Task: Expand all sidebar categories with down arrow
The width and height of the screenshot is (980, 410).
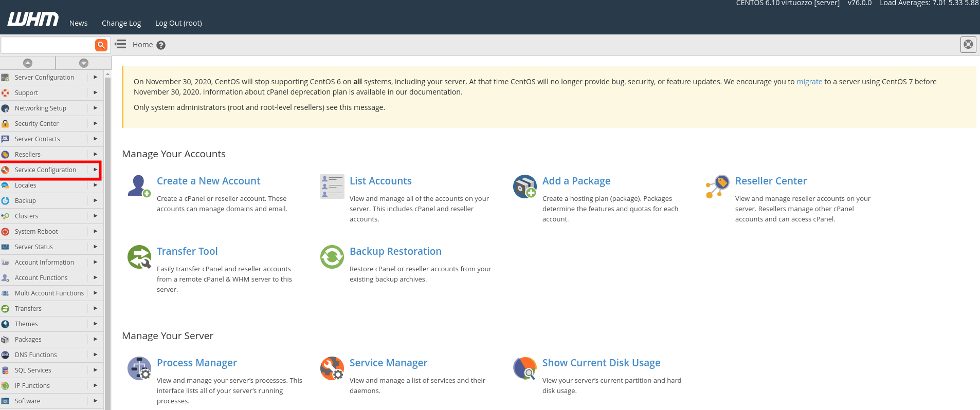Action: [84, 63]
